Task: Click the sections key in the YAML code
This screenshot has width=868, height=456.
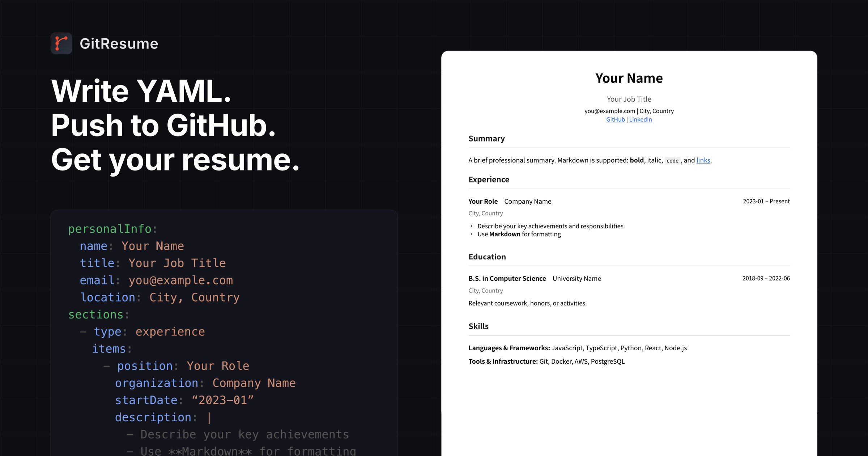Action: 96,314
